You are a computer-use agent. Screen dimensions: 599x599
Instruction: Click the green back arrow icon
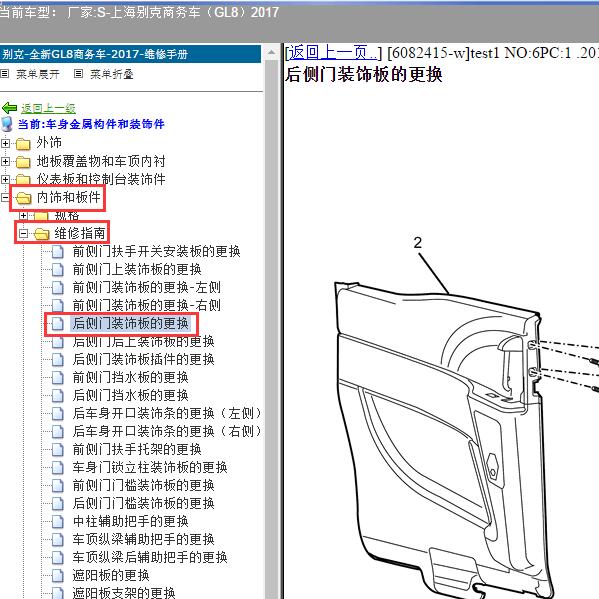click(10, 108)
